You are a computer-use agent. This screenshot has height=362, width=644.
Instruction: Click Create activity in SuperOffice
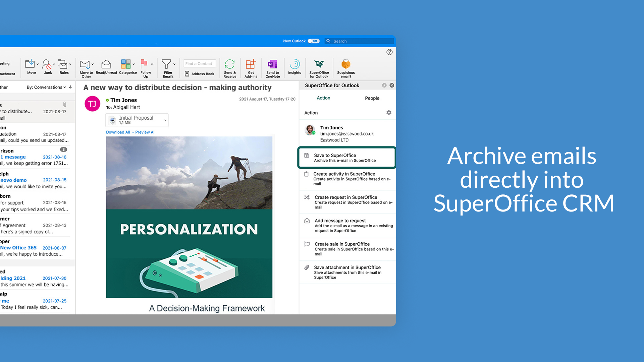click(347, 179)
